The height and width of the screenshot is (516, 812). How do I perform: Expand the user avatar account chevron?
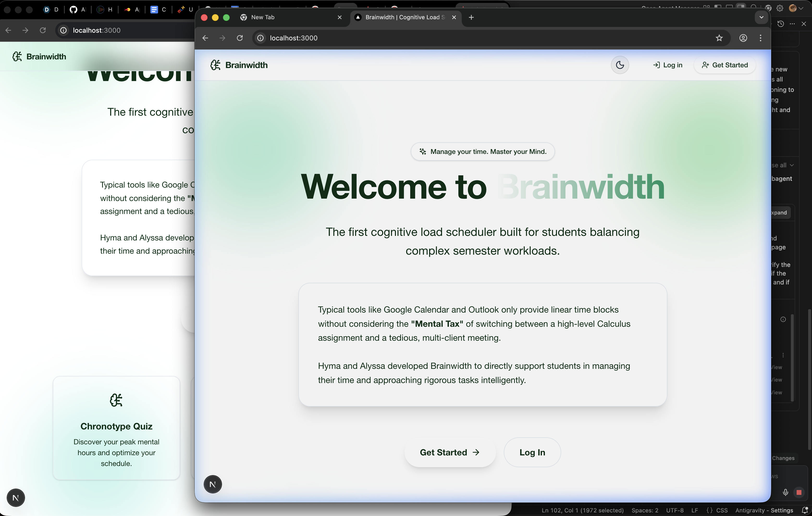[x=801, y=8]
